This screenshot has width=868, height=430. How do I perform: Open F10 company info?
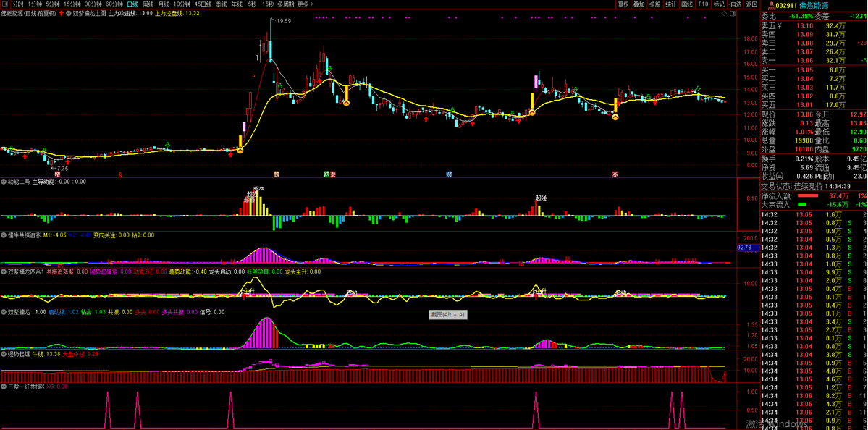[704, 4]
